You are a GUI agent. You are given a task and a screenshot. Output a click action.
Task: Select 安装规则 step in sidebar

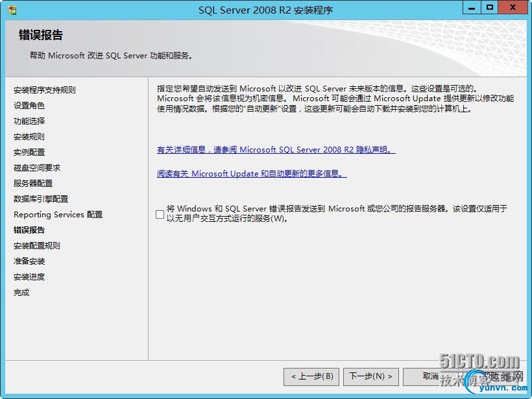click(x=29, y=137)
